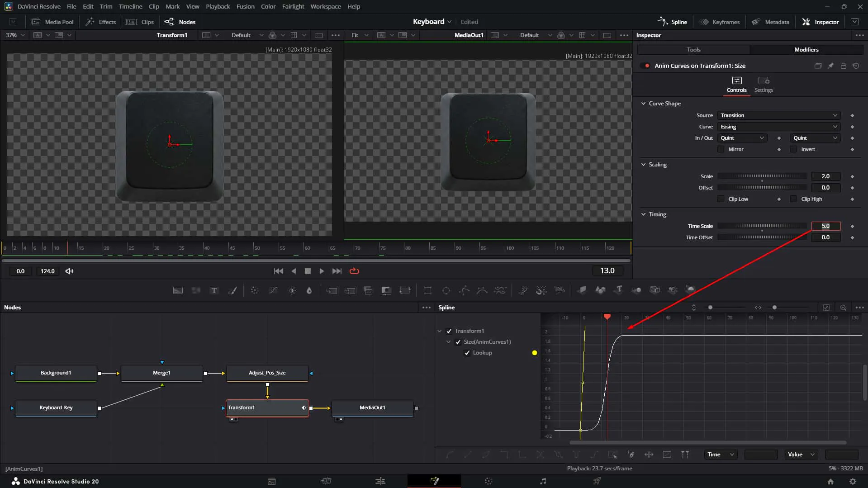Viewport: 868px width, 488px height.
Task: Uncheck Lookup spline checkbox
Action: tap(467, 353)
